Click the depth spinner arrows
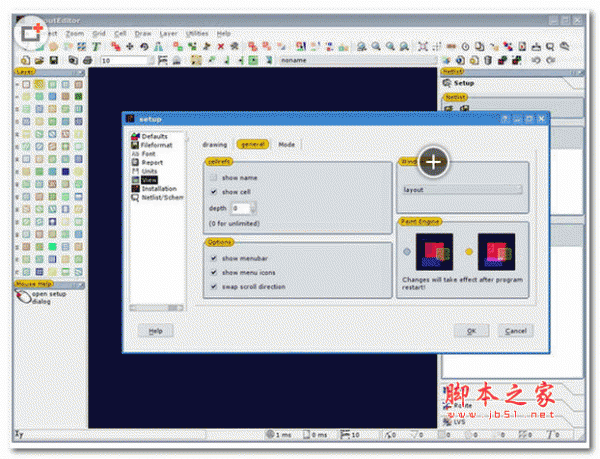600x459 pixels. click(x=252, y=208)
